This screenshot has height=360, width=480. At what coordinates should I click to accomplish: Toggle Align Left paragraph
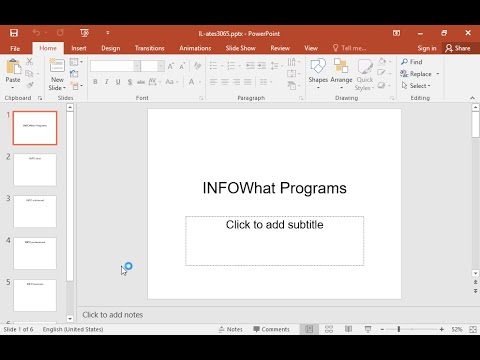213,82
